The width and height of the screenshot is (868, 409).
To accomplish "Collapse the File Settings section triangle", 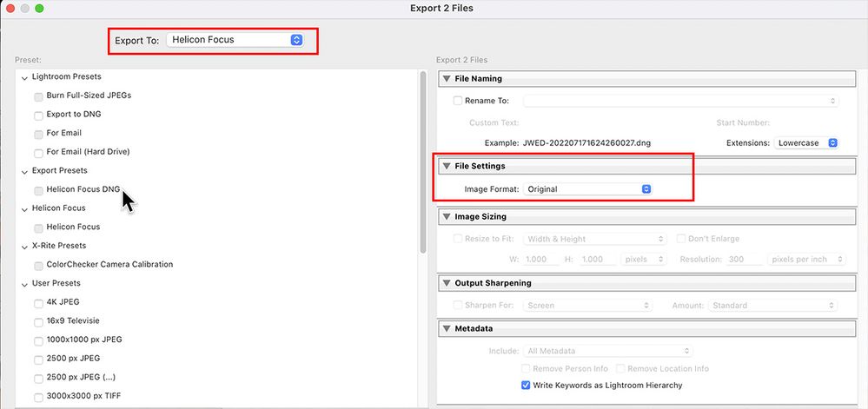I will [447, 166].
